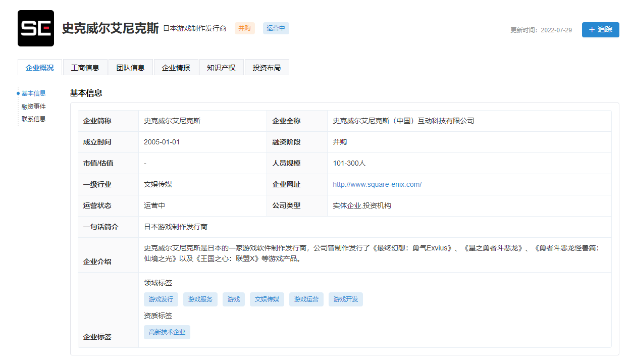Click the 游戏 domain tag
Viewport: 631px width, 364px height.
234,299
